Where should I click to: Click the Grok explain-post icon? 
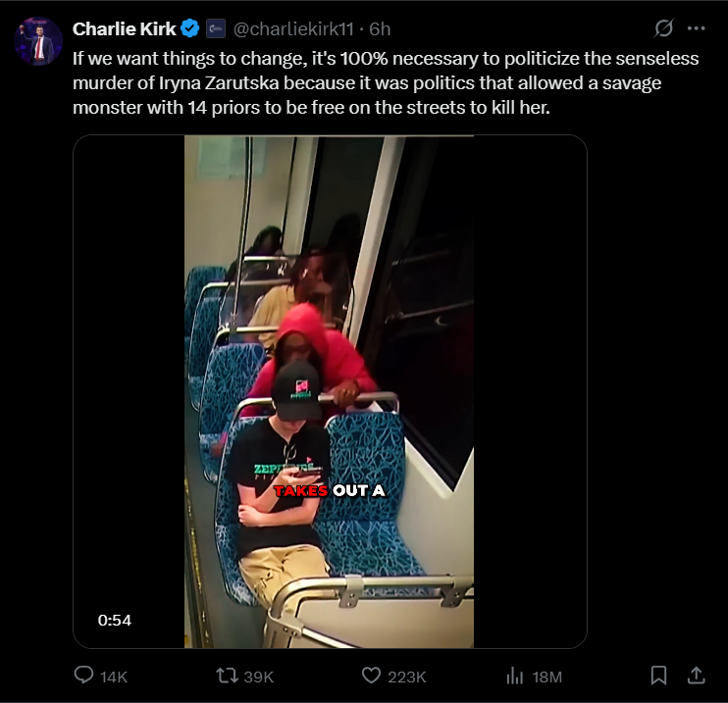(663, 28)
